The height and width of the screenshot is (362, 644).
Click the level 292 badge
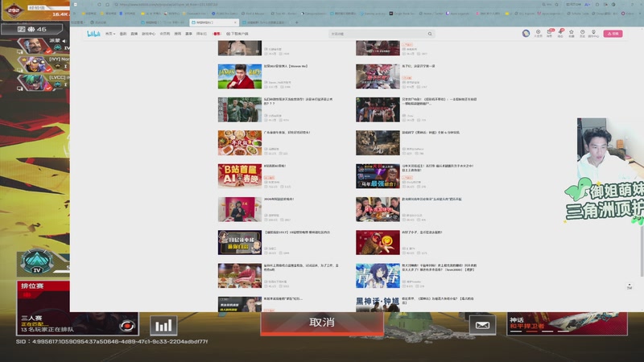pos(14,10)
